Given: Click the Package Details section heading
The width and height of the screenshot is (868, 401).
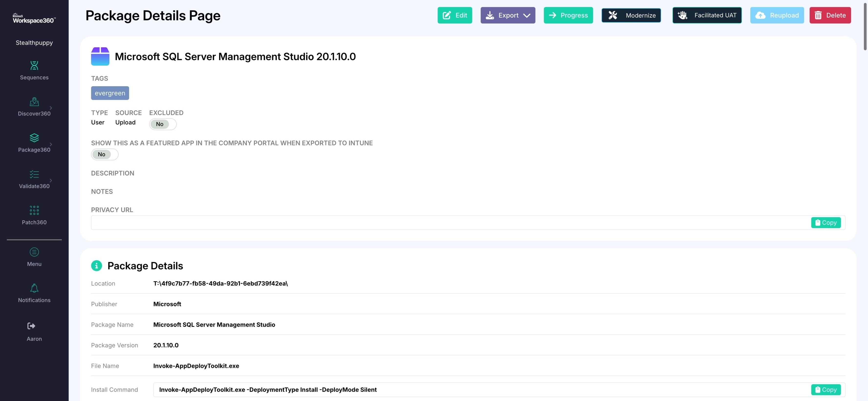Looking at the screenshot, I should point(145,266).
